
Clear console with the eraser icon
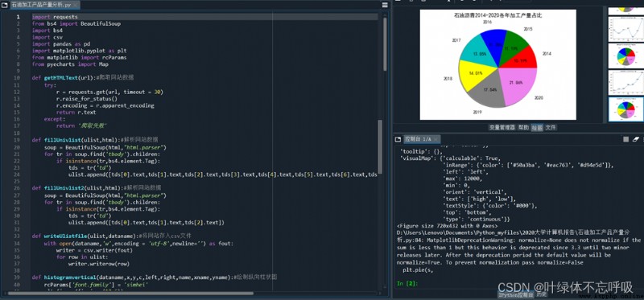pyautogui.click(x=637, y=139)
